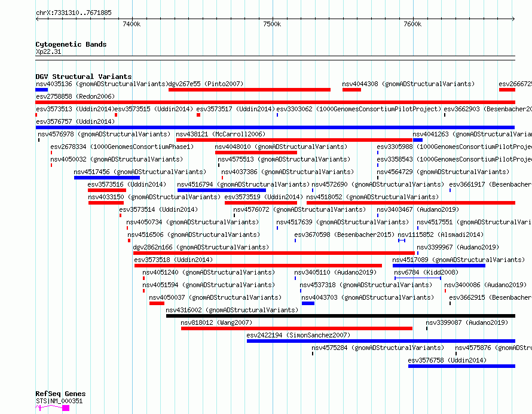Screen dimensions: 532x414
Task: Open esv3303062 (1000GenomesConsortiumPilotProject) label
Action: [359, 109]
